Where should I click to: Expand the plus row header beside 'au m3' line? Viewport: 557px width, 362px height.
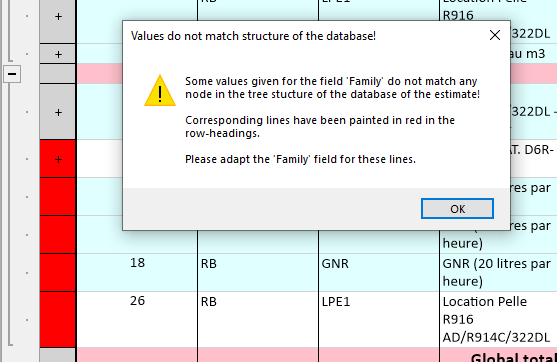(x=58, y=54)
